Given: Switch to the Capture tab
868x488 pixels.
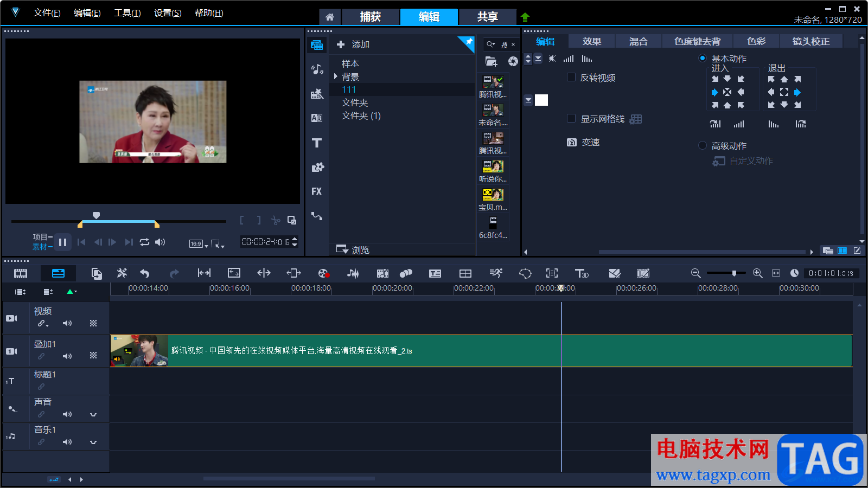Looking at the screenshot, I should tap(371, 17).
